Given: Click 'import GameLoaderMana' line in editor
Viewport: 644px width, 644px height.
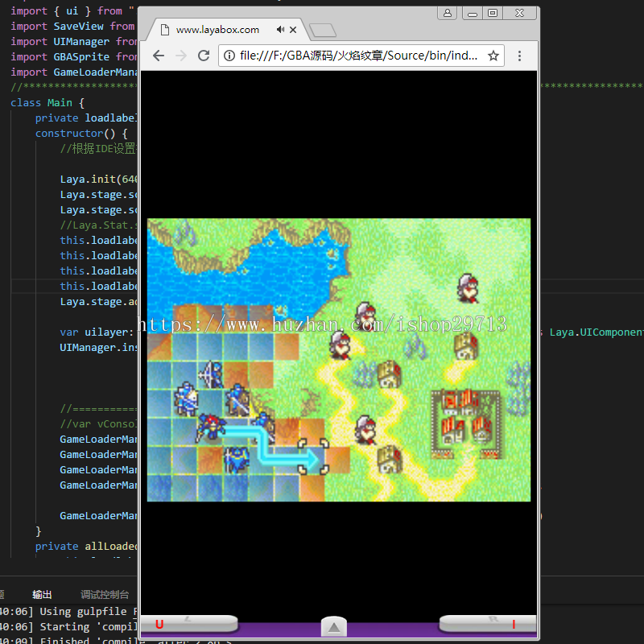Looking at the screenshot, I should [x=74, y=72].
